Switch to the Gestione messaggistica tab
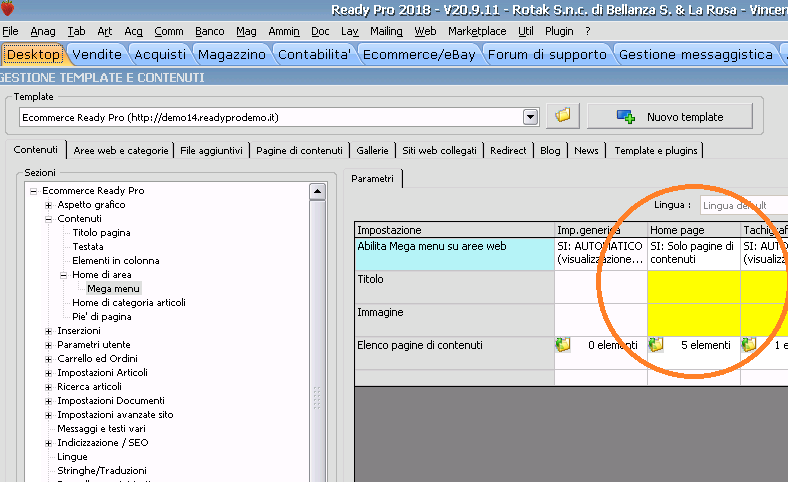The height and width of the screenshot is (482, 788). [696, 54]
